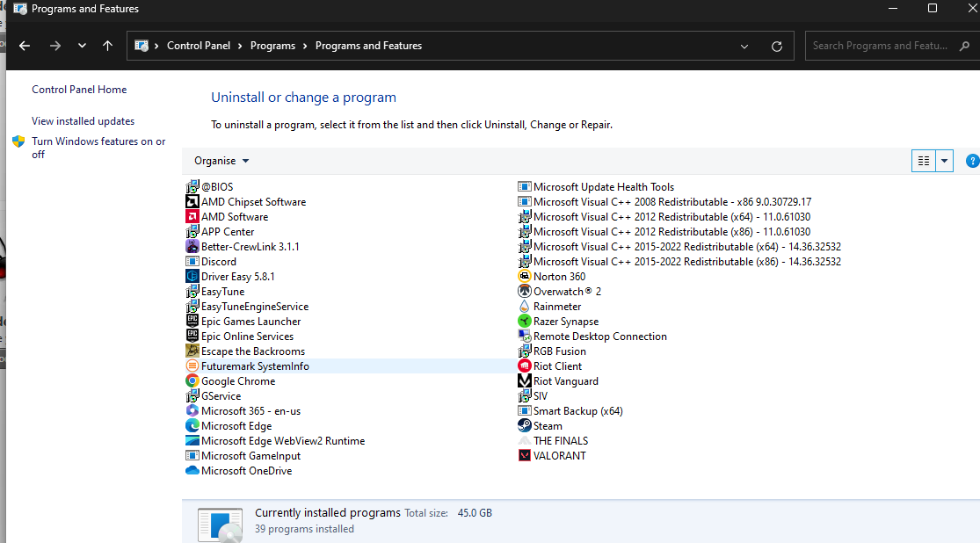This screenshot has height=543, width=980.
Task: Select the Discord program icon
Action: point(192,262)
